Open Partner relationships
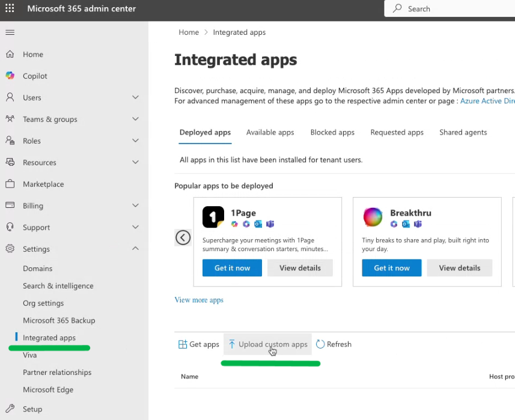The height and width of the screenshot is (420, 515). (x=57, y=373)
